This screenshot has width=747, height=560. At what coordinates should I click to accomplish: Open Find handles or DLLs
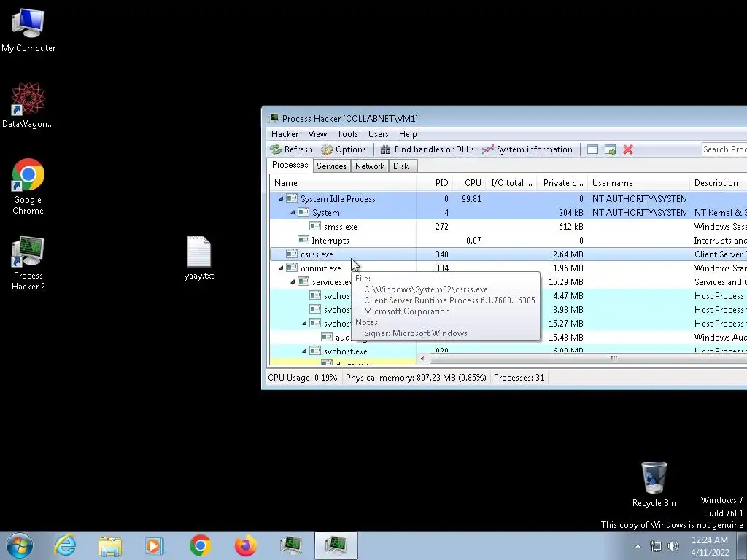click(x=427, y=149)
